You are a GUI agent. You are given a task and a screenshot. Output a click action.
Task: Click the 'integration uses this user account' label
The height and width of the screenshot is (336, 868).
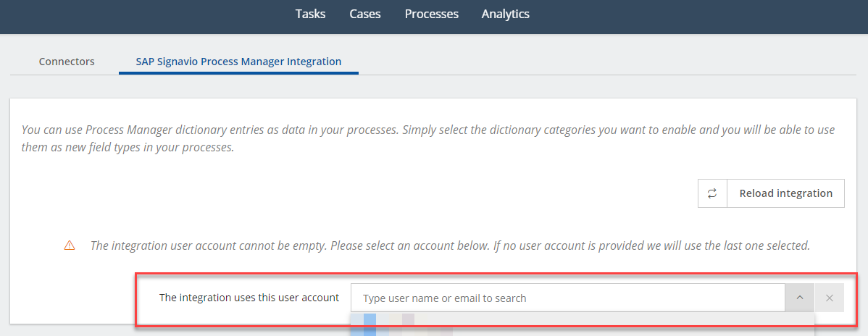tap(249, 297)
